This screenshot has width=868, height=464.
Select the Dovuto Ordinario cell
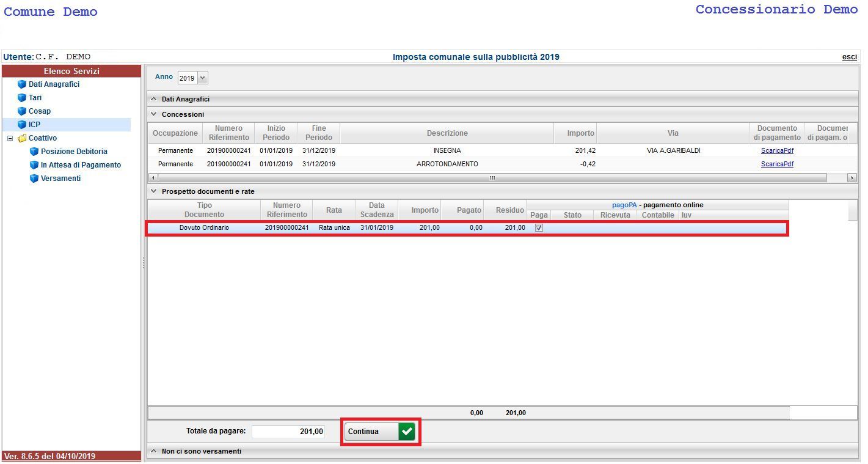(x=205, y=228)
